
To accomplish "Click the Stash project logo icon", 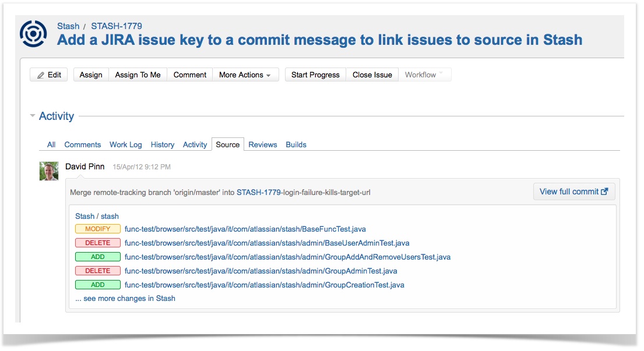I will (x=33, y=33).
